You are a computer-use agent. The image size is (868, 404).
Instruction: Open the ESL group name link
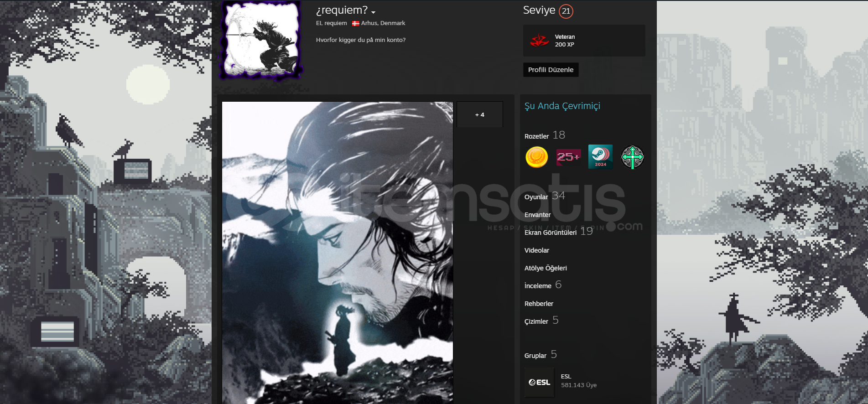(566, 377)
